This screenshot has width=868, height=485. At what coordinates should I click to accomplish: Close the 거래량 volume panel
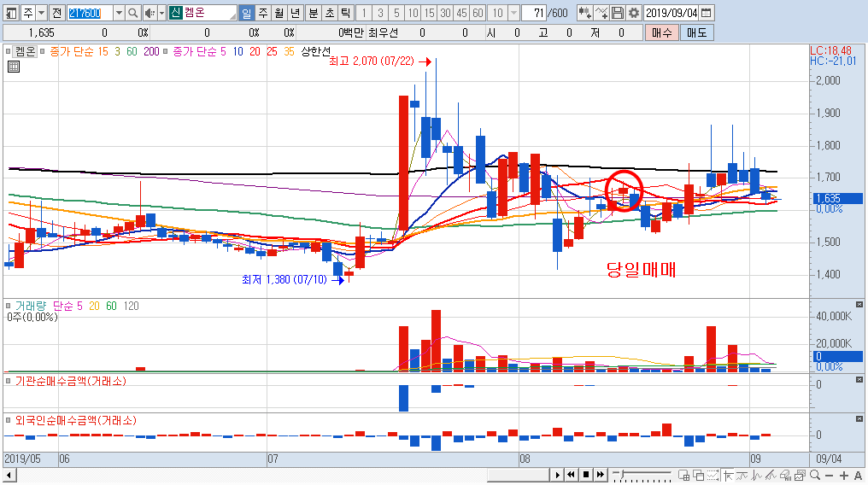(x=859, y=305)
